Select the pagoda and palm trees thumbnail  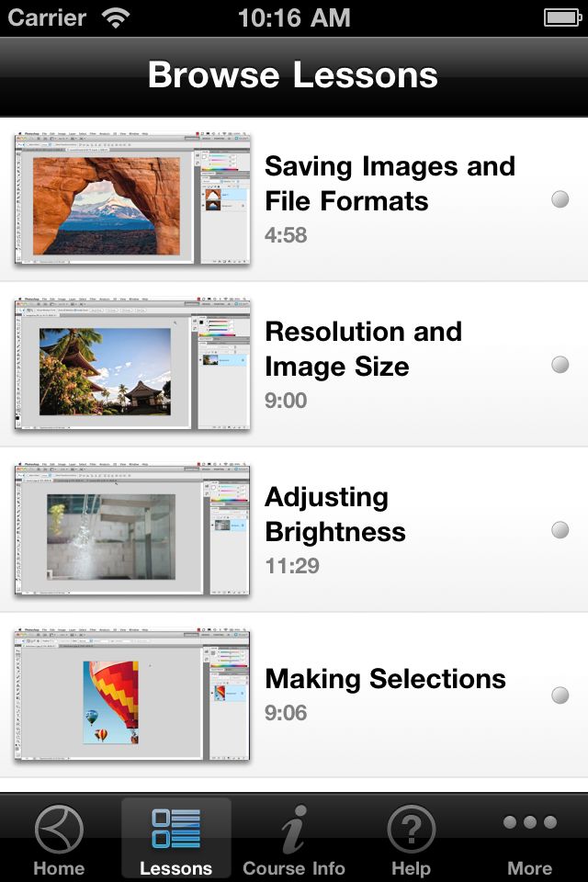point(132,364)
